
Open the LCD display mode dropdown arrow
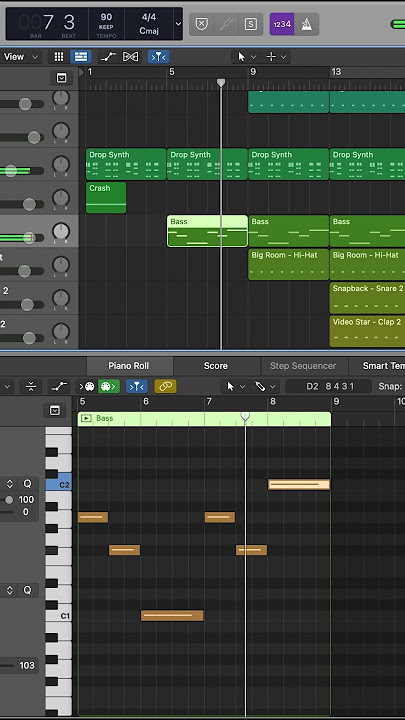tap(178, 24)
